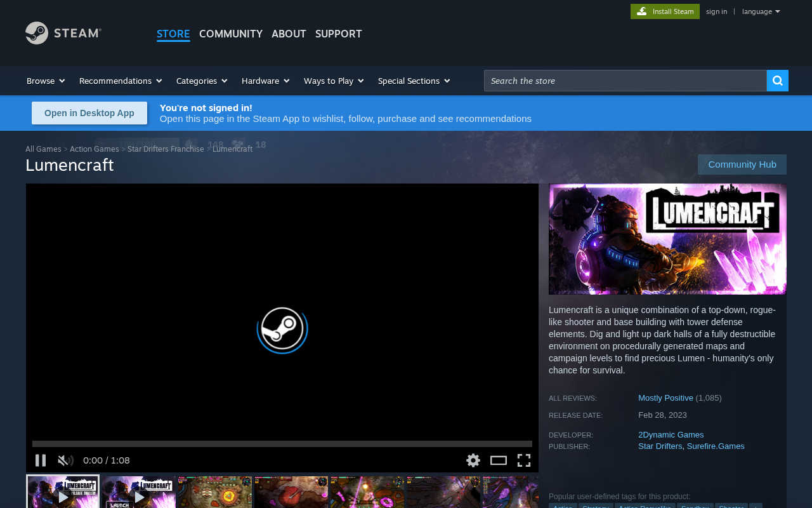This screenshot has height=508, width=812.
Task: Click the Search the store field
Action: [625, 81]
